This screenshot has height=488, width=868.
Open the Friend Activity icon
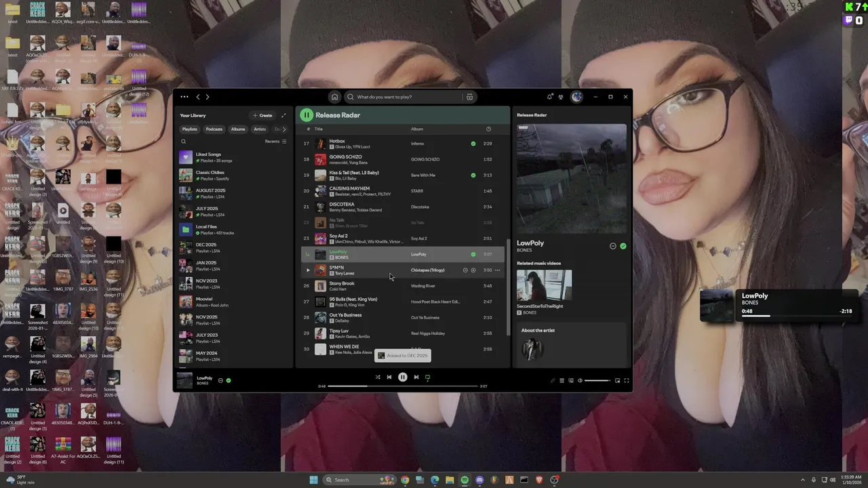pyautogui.click(x=561, y=97)
